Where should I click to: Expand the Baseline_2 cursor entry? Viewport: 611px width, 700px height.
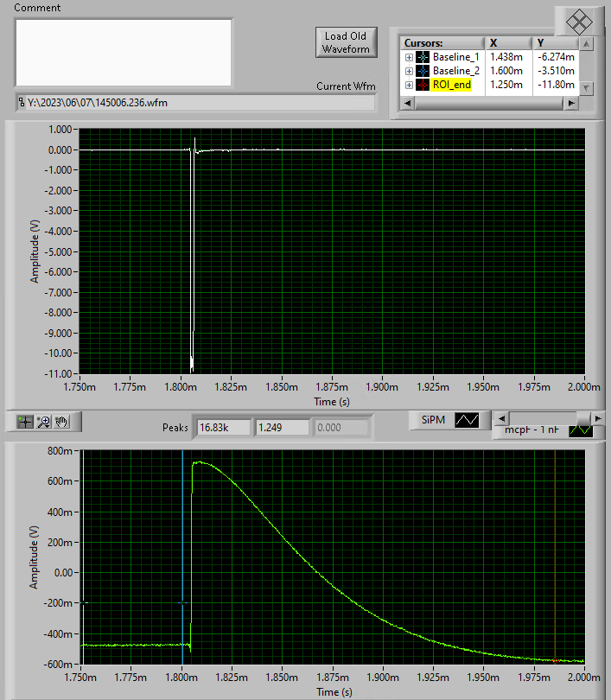point(408,71)
